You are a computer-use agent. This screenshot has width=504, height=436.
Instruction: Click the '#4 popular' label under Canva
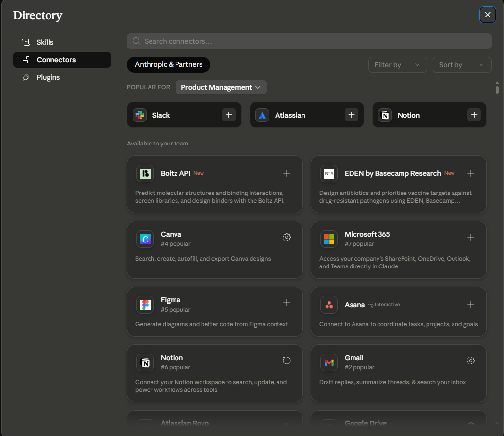tap(176, 244)
